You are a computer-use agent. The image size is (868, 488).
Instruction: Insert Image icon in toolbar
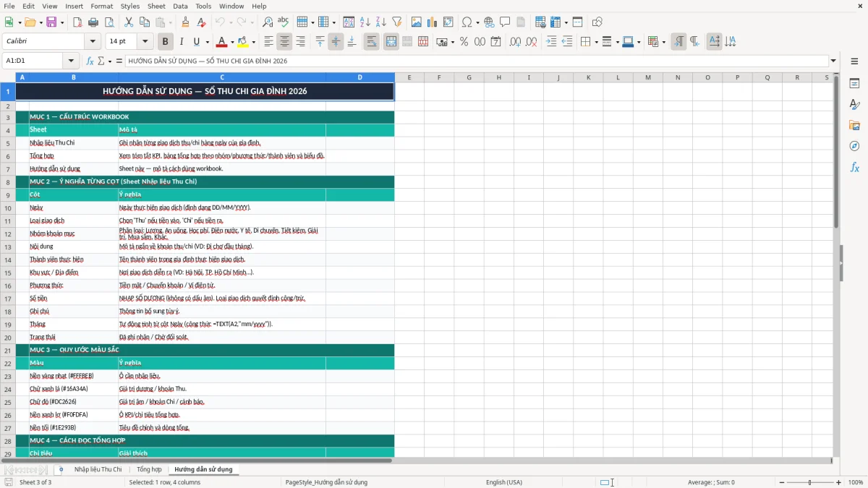[x=417, y=22]
